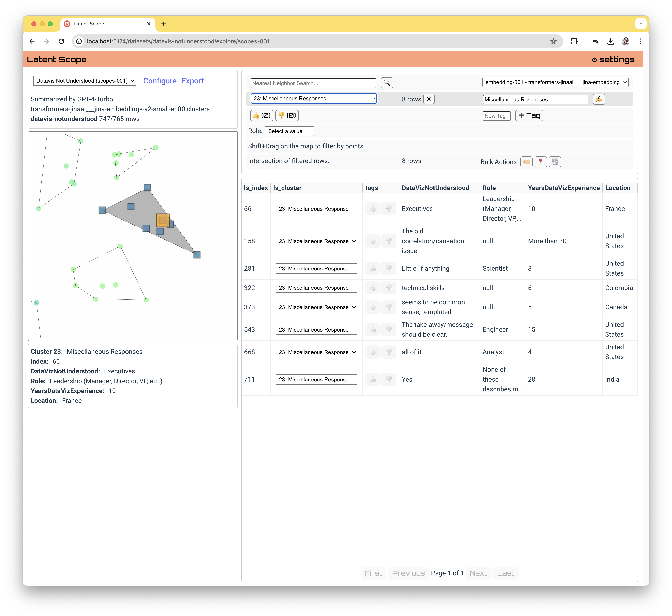
Task: Click the First page button
Action: pos(373,573)
